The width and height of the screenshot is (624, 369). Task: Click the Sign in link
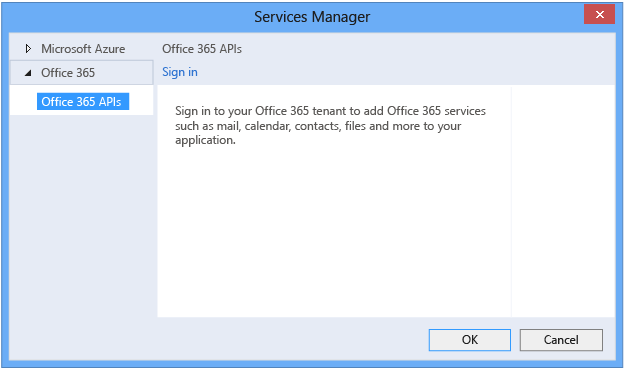(180, 72)
